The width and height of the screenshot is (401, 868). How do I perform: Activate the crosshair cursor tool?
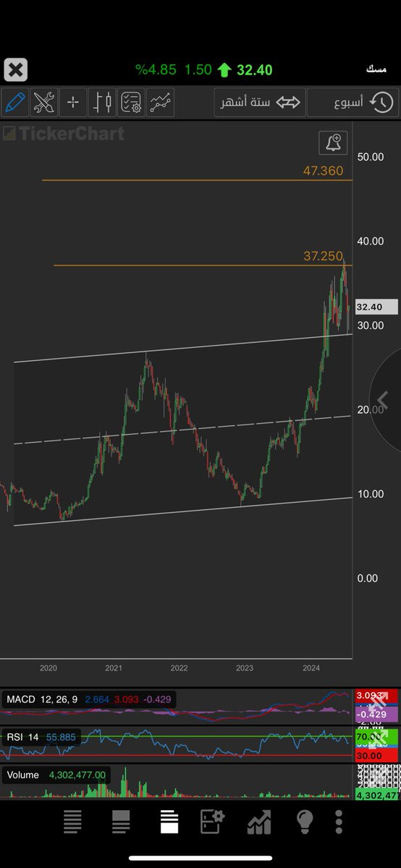(x=73, y=102)
